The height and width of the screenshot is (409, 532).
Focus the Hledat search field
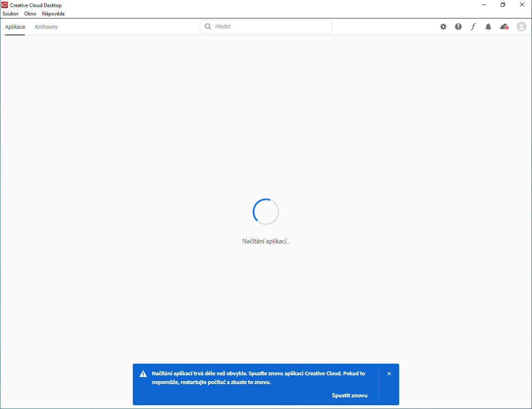(x=266, y=27)
